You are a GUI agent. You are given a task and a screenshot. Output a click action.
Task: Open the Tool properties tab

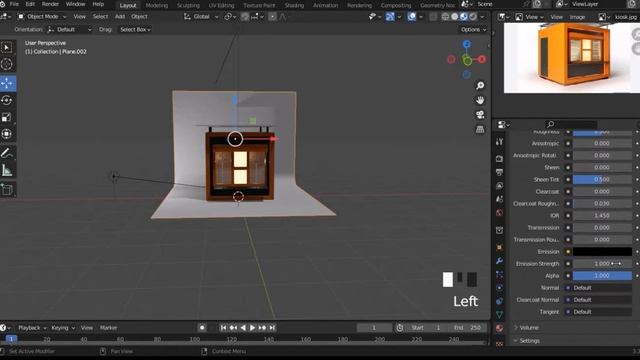pos(499,142)
